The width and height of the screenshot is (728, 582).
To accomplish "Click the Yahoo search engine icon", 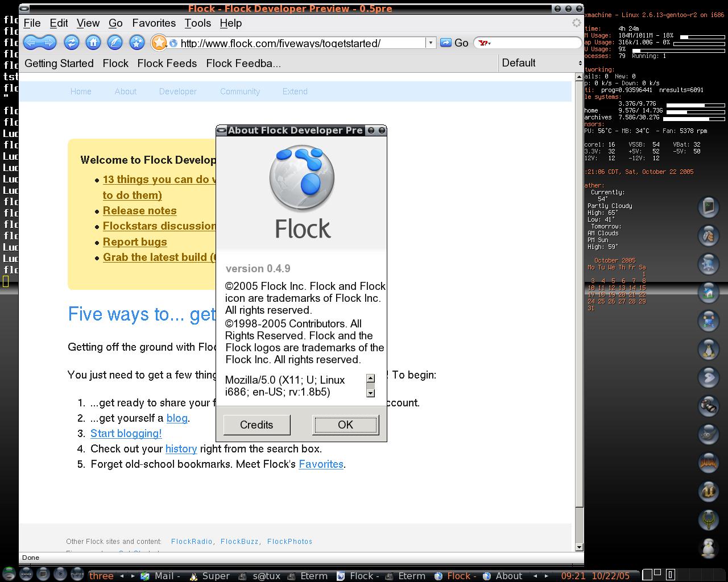I will [x=482, y=43].
